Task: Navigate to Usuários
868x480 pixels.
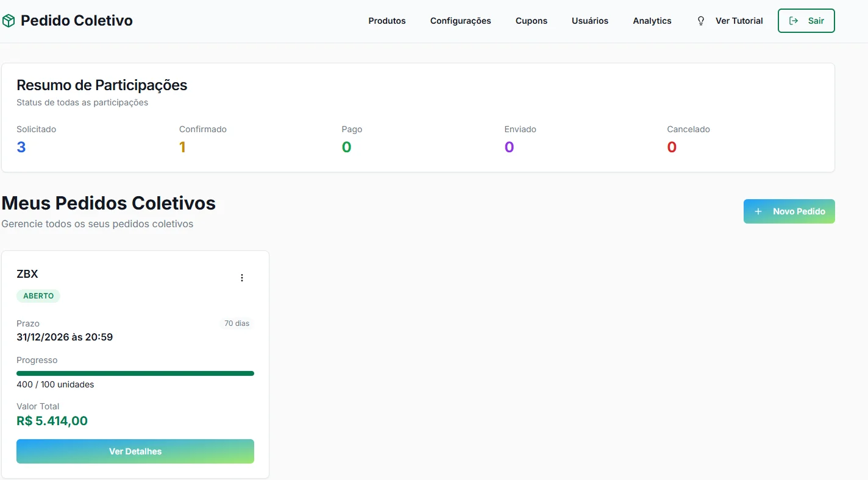Action: tap(590, 21)
